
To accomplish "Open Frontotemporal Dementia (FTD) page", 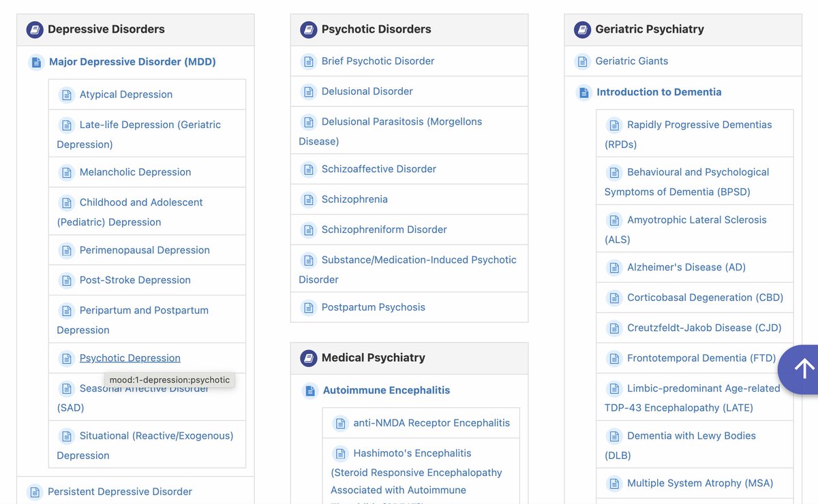I will click(701, 358).
